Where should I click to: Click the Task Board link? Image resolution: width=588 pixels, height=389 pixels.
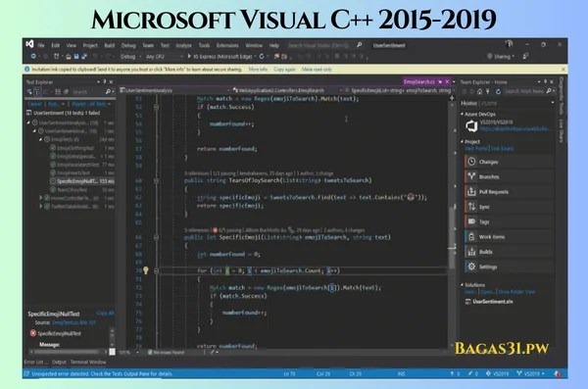[x=502, y=149]
